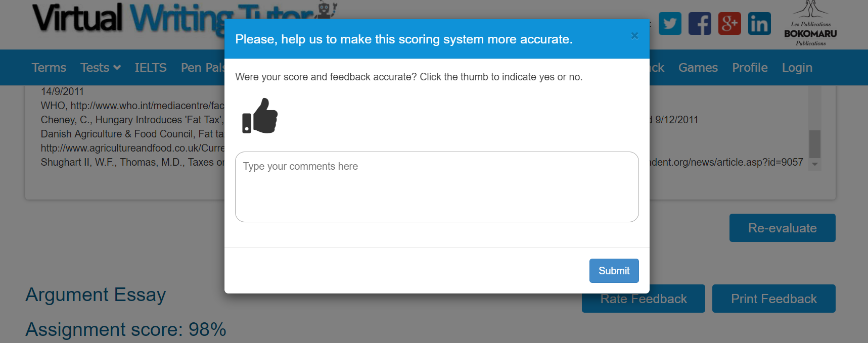The height and width of the screenshot is (343, 868).
Task: Click the thumbs up icon
Action: point(260,116)
